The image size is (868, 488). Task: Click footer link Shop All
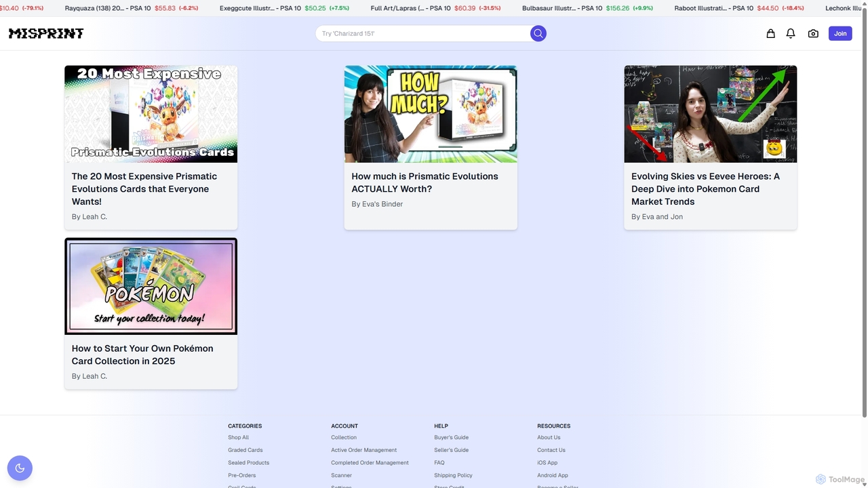[238, 437]
